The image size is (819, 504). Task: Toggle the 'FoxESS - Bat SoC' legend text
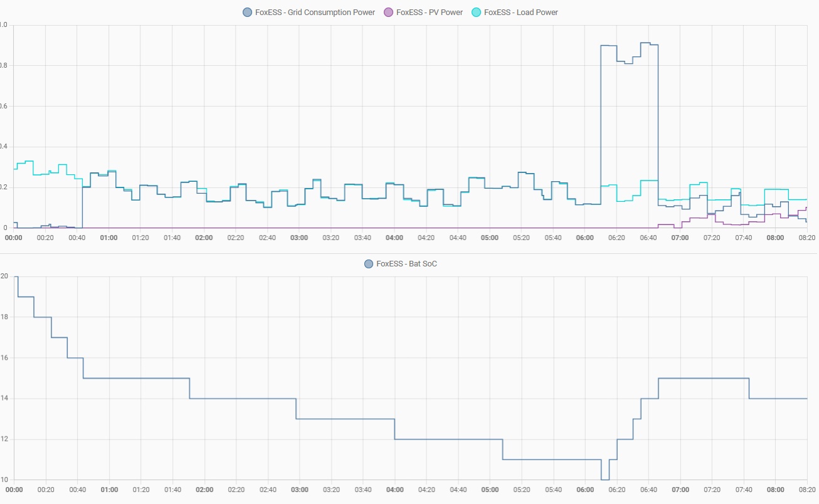pyautogui.click(x=406, y=264)
